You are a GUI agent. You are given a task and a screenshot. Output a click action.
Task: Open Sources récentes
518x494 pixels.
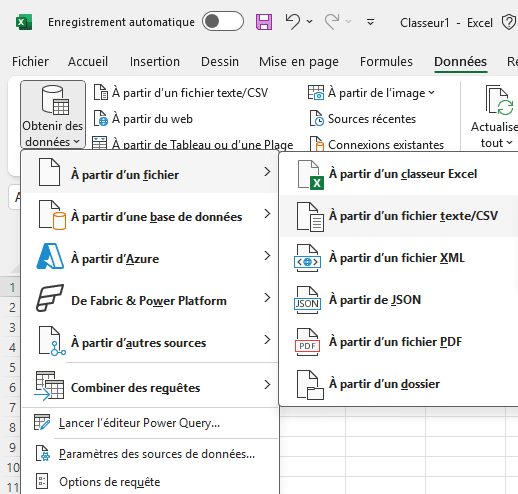(x=363, y=119)
